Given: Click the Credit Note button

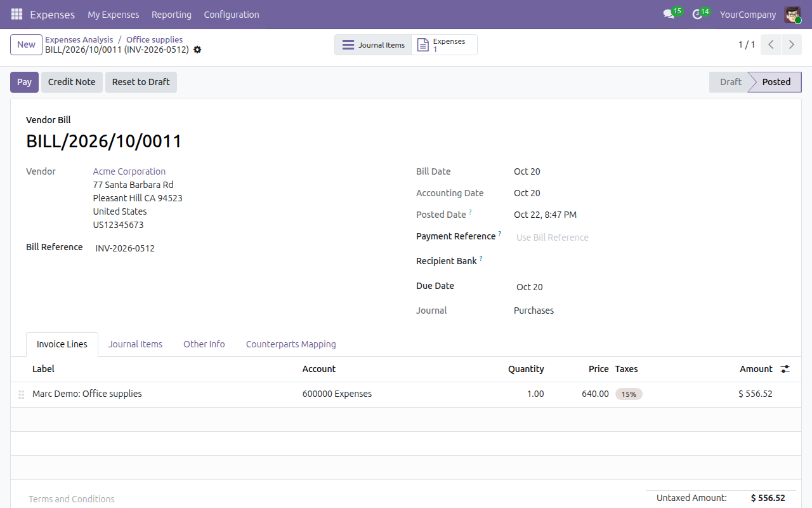Looking at the screenshot, I should click(72, 82).
